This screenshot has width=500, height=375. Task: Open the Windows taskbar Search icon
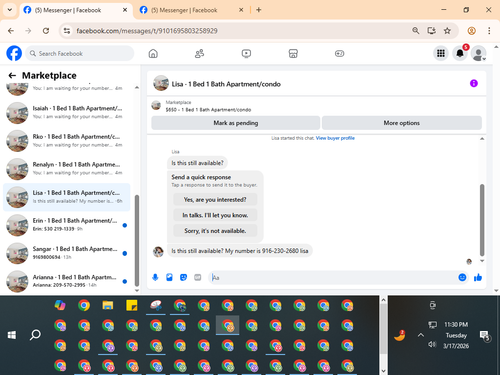click(35, 335)
